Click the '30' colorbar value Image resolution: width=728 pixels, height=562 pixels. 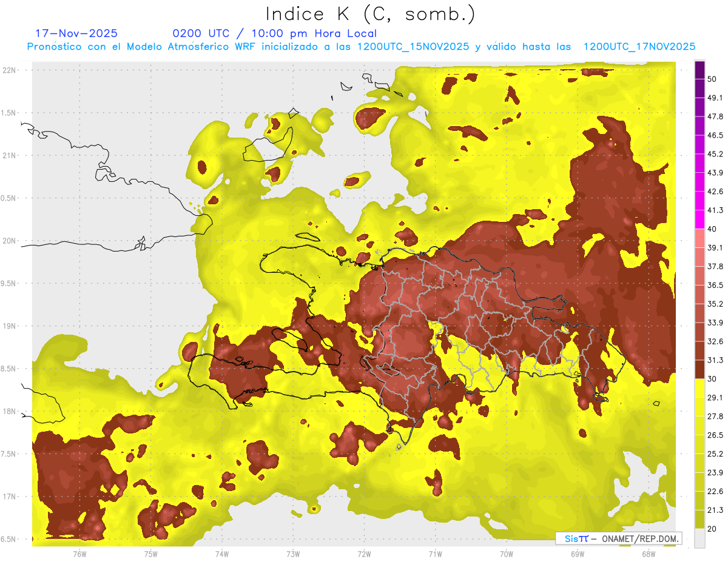pos(713,378)
